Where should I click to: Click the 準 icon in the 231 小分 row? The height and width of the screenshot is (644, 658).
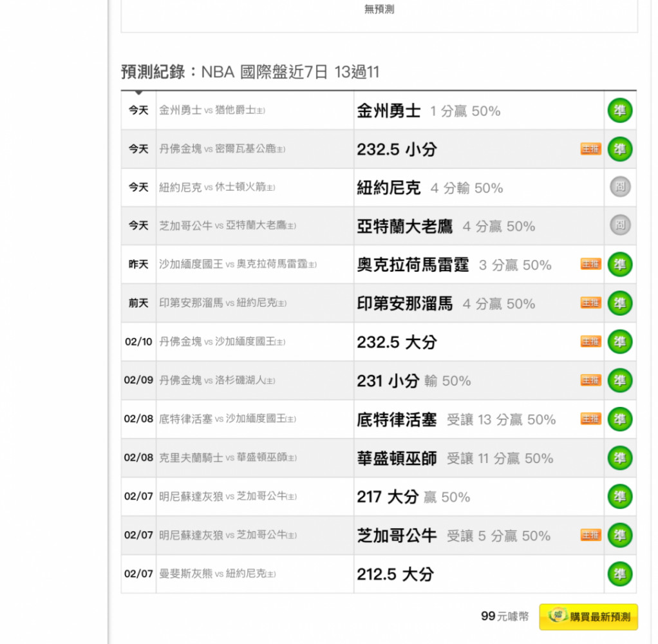(x=620, y=381)
